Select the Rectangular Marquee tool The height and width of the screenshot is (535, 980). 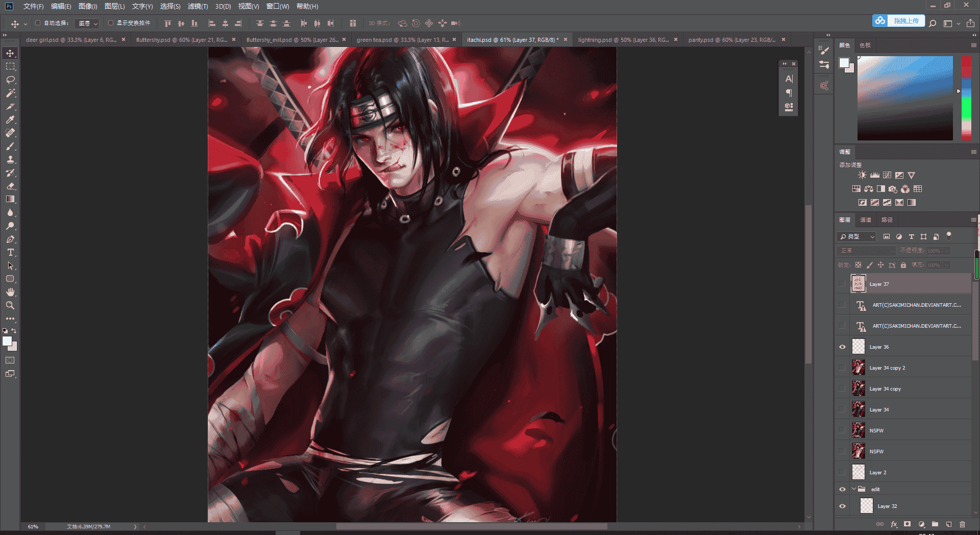coord(10,66)
